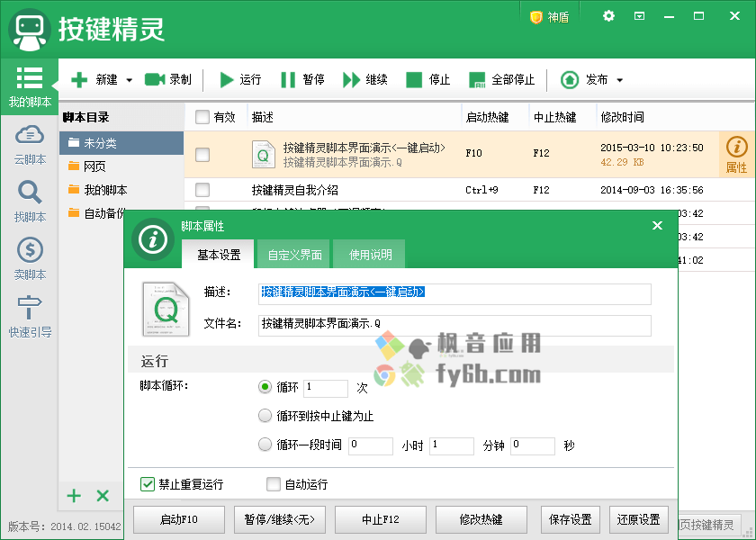
Task: Resume the script with 继续
Action: [x=365, y=79]
